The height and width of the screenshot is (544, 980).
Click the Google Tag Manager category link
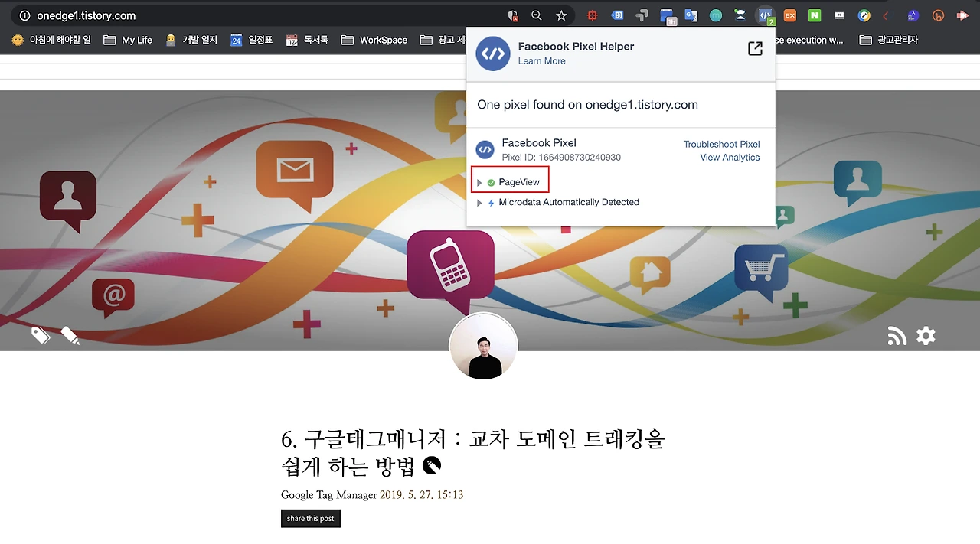[328, 495]
